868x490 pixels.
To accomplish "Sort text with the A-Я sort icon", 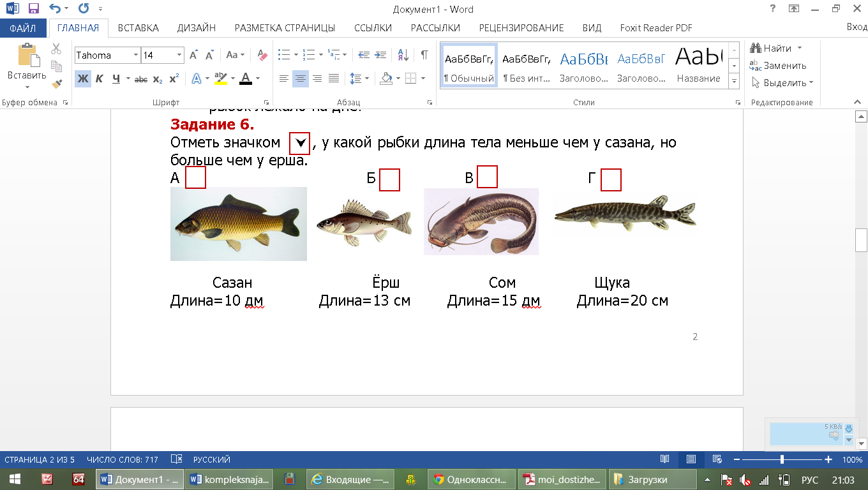I will pyautogui.click(x=403, y=56).
